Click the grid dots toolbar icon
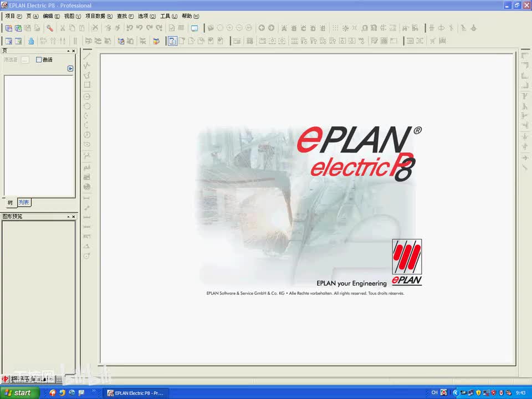This screenshot has width=532, height=399. [335, 28]
